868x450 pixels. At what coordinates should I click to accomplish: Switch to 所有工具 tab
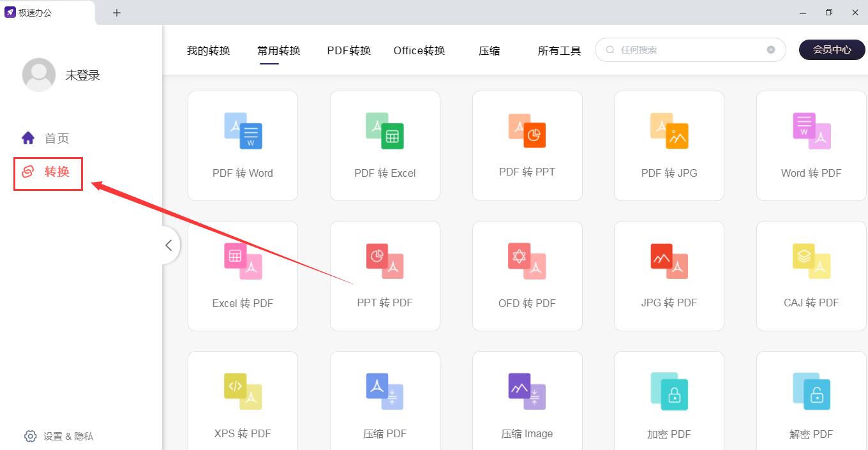pyautogui.click(x=560, y=50)
